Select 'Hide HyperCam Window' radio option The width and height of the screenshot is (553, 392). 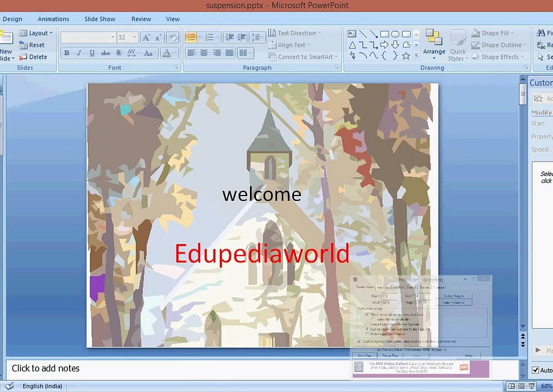click(x=367, y=334)
